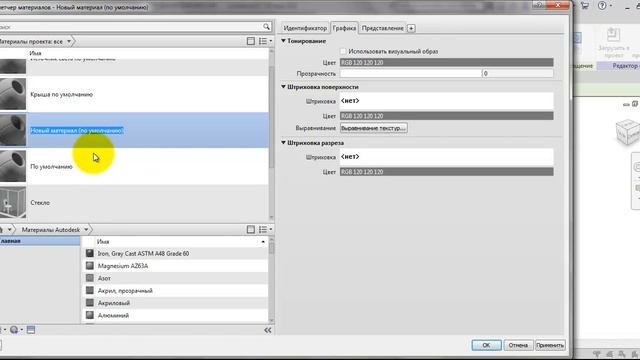Screen dimensions: 640x360
Task: Click the surface pattern color swatch
Action: point(447,116)
